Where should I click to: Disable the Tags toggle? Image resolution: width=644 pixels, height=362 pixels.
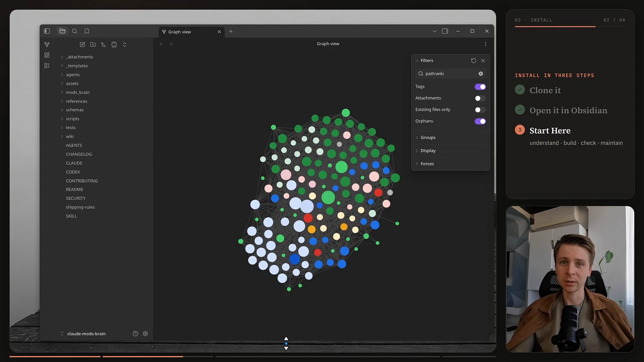point(480,87)
